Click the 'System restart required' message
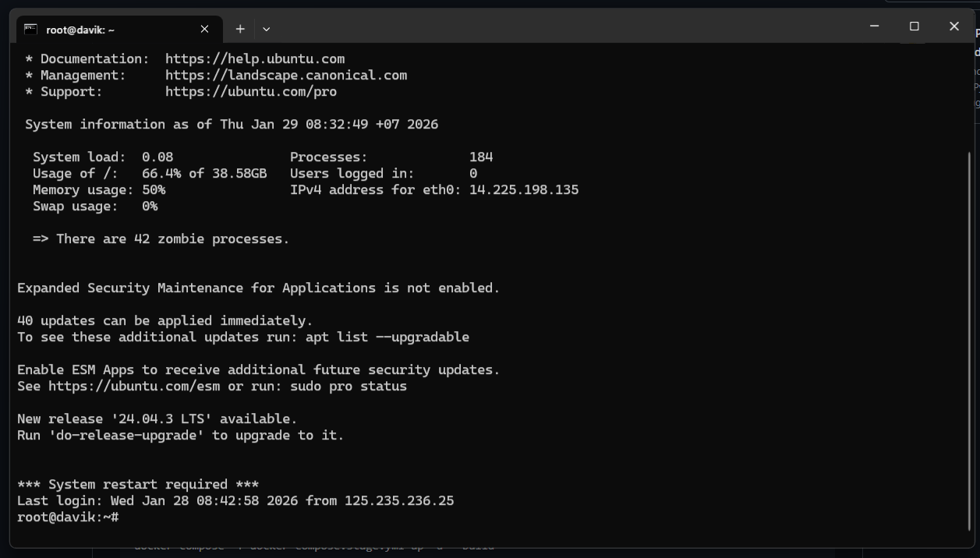 [137, 485]
